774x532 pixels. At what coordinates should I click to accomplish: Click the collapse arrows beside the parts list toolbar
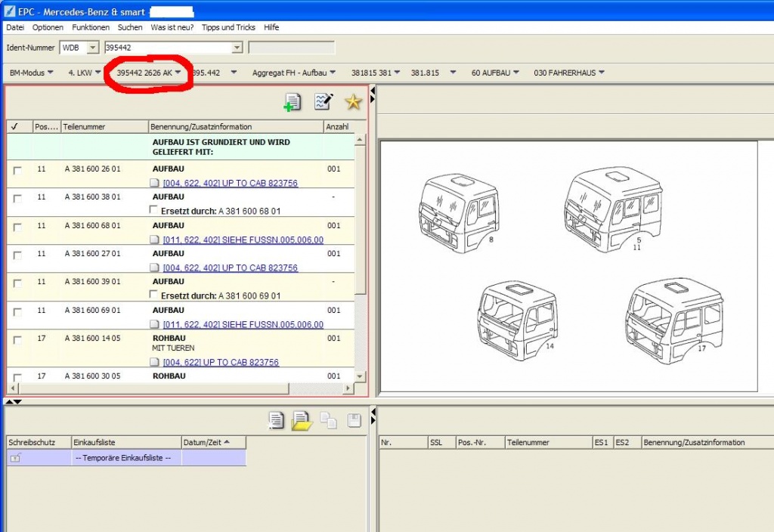(x=373, y=94)
